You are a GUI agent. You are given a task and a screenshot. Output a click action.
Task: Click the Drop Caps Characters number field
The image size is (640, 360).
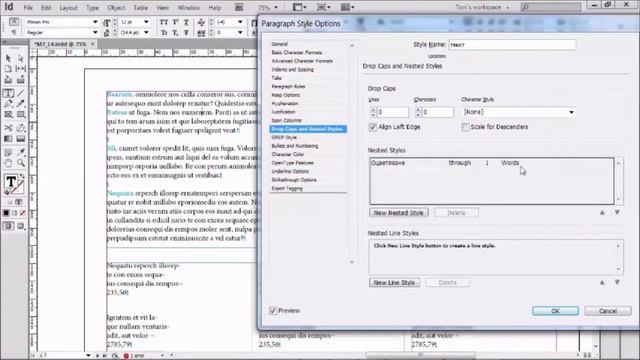point(438,112)
